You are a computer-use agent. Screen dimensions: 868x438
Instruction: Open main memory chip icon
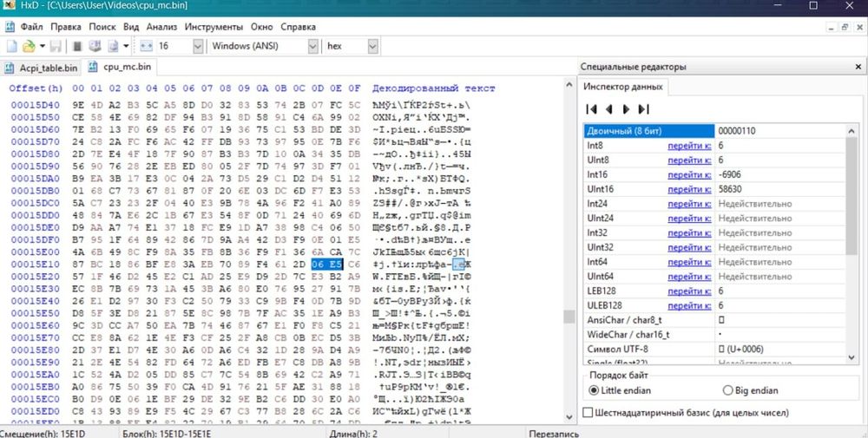(77, 47)
